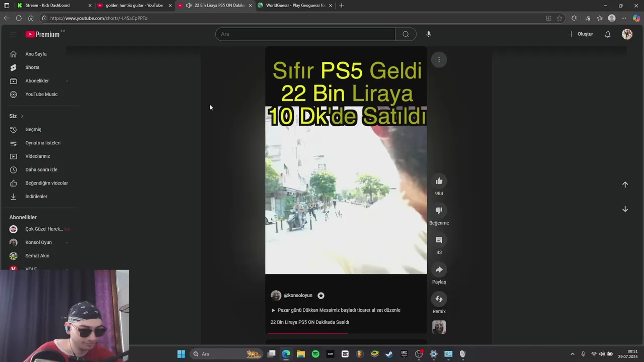Open the comments showing 43
This screenshot has height=362, width=644.
click(x=439, y=240)
